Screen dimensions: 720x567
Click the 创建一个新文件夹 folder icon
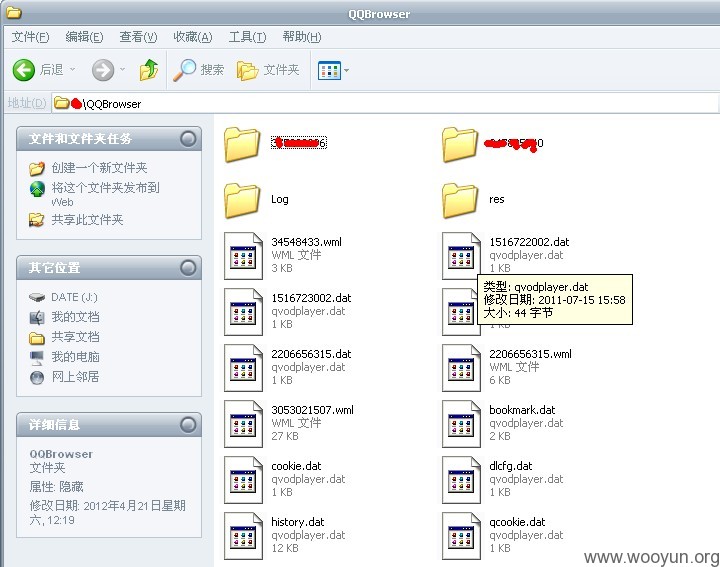coord(37,168)
